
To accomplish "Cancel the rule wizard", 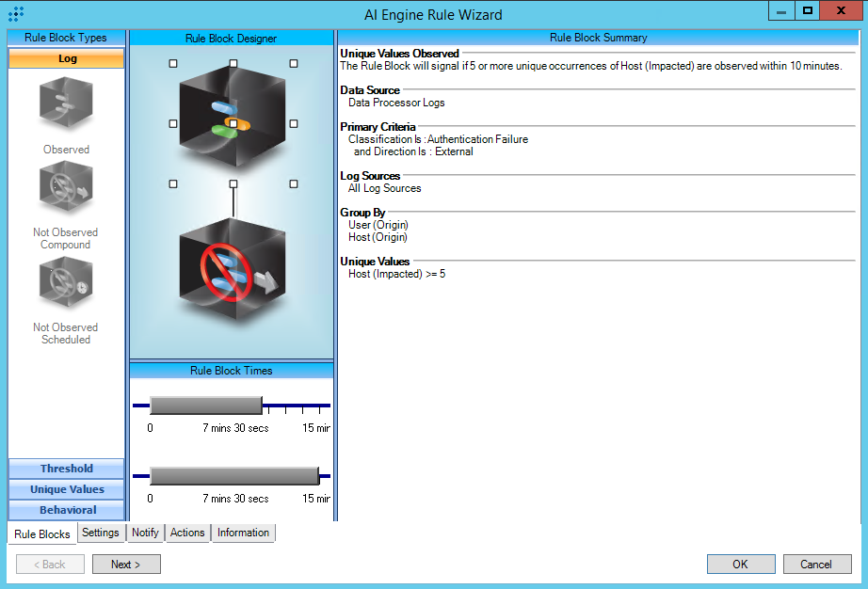I will pos(816,565).
